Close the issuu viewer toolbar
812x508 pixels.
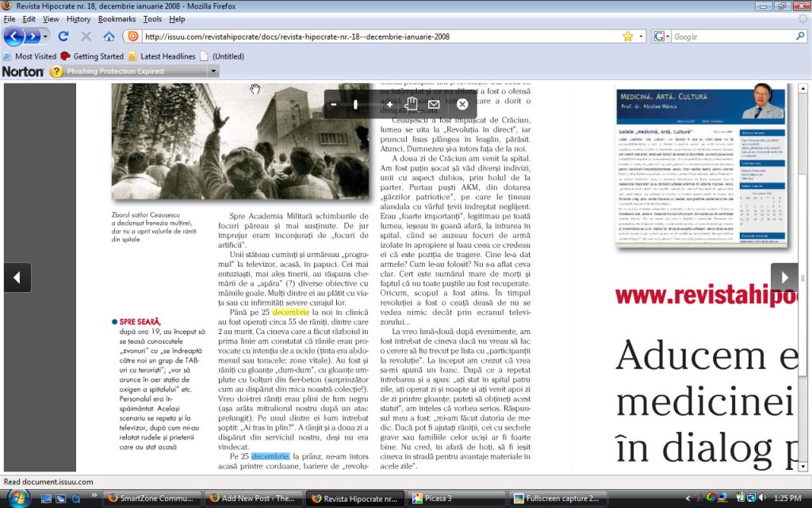[462, 104]
